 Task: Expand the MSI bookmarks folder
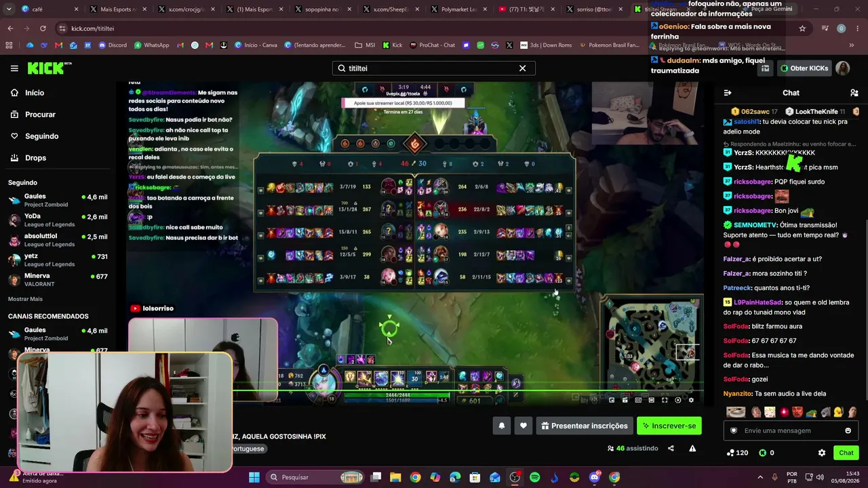pos(365,45)
